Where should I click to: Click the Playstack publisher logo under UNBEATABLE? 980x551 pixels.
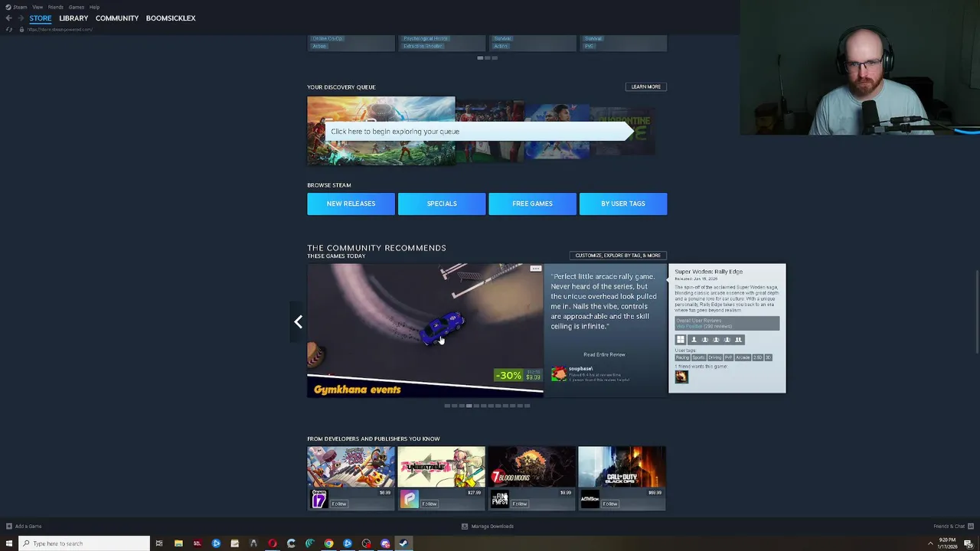point(410,500)
